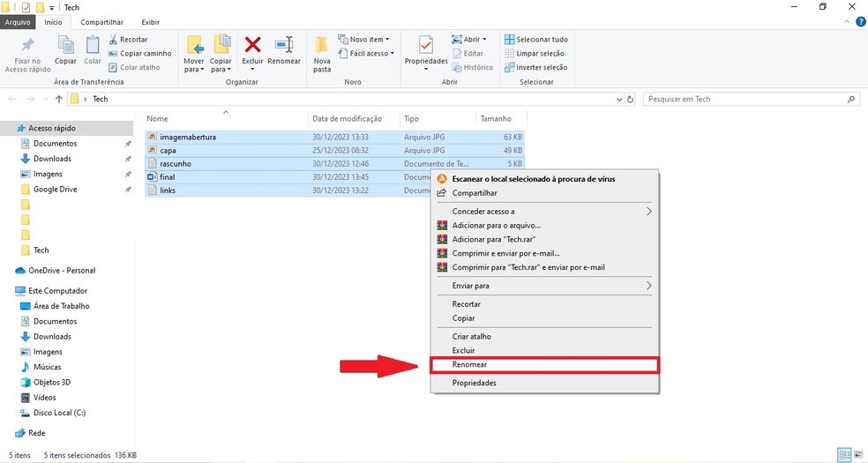Image resolution: width=868 pixels, height=463 pixels.
Task: Click Inverter seleção in the ribbon
Action: coord(535,67)
